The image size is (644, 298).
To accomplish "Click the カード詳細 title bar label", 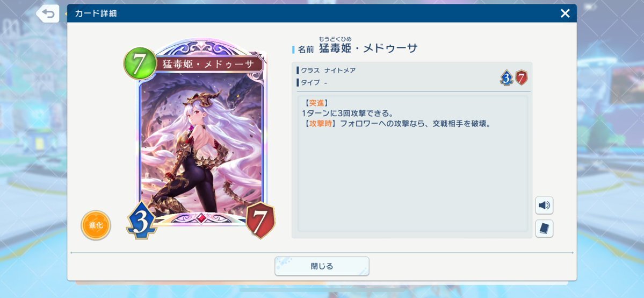I will (x=96, y=13).
